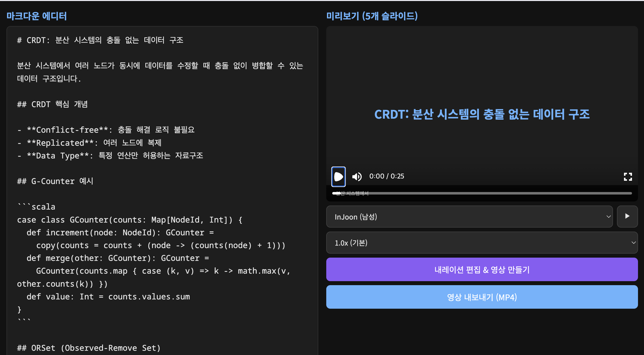This screenshot has height=355, width=644.
Task: Mute the video using speaker icon
Action: 357,176
